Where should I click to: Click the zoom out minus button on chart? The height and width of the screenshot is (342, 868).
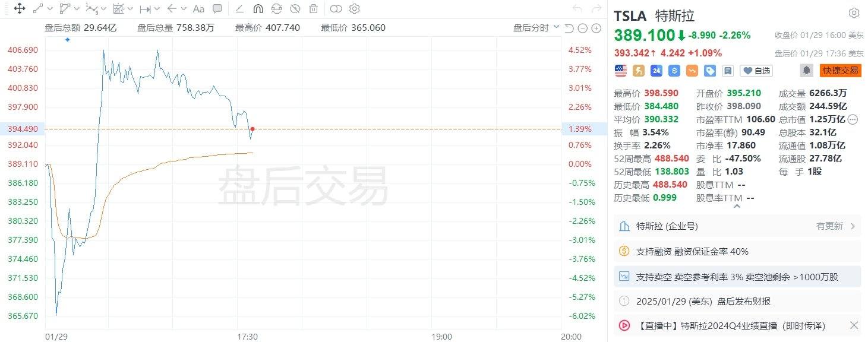pos(582,28)
